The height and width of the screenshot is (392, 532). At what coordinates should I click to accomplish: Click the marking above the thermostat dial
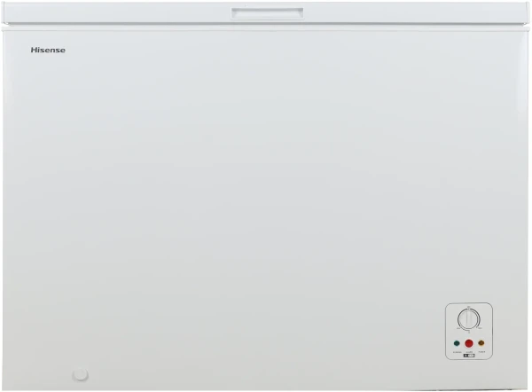(x=468, y=307)
